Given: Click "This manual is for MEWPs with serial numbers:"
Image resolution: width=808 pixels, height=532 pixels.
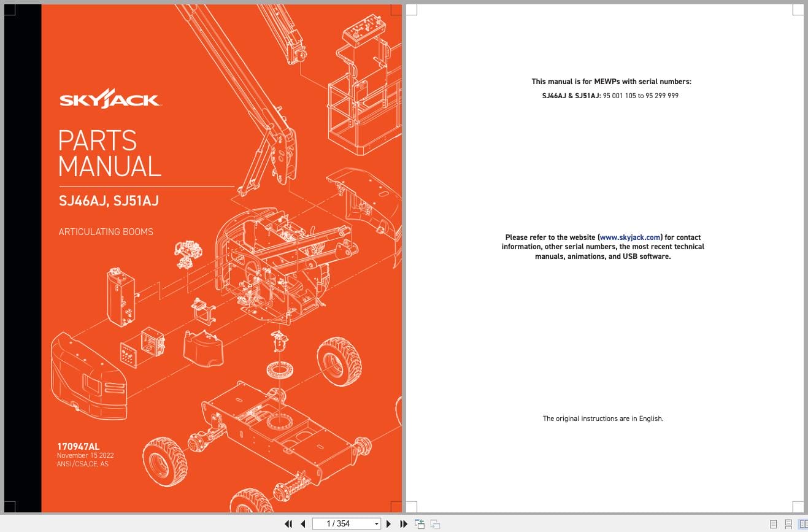Looking at the screenshot, I should (612, 82).
